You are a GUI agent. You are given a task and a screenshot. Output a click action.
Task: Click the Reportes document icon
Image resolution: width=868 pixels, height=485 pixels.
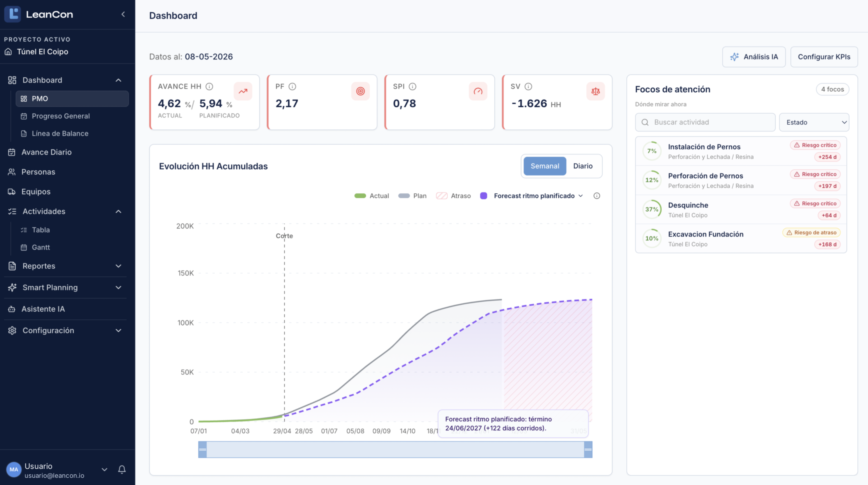point(12,266)
